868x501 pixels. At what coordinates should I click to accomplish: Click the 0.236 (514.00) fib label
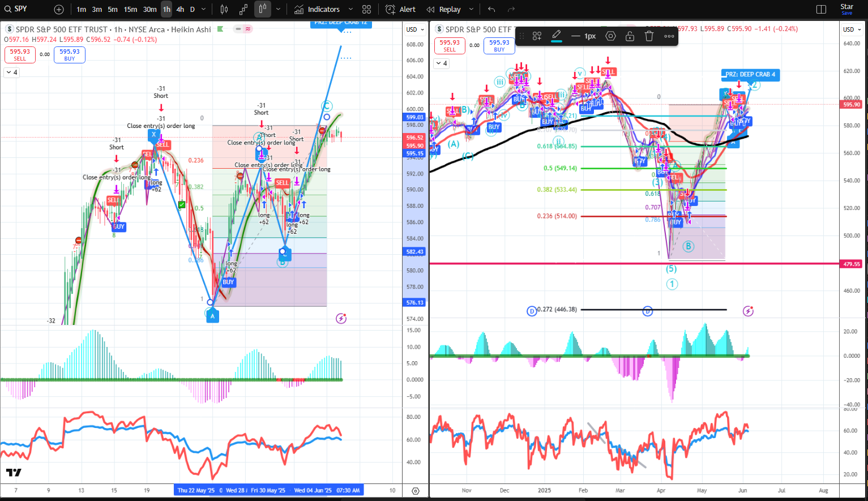[x=557, y=216]
